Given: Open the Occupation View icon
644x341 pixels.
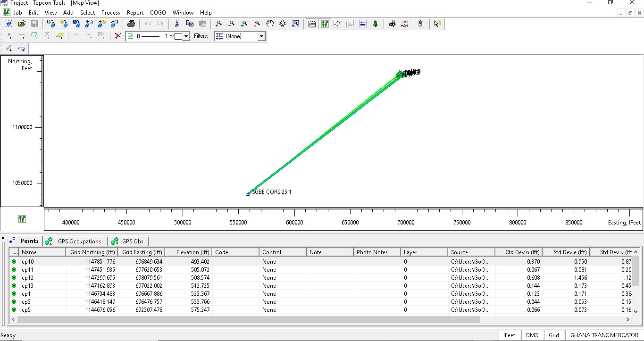Looking at the screenshot, I should (337, 24).
